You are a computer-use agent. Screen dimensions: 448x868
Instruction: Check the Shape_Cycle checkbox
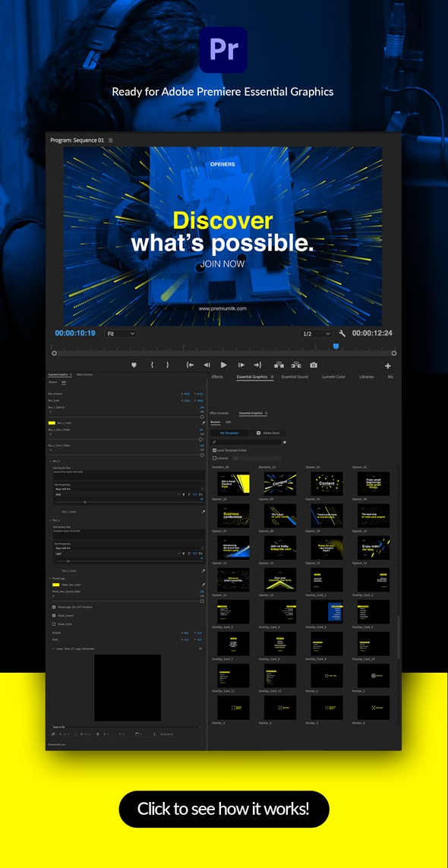54,624
